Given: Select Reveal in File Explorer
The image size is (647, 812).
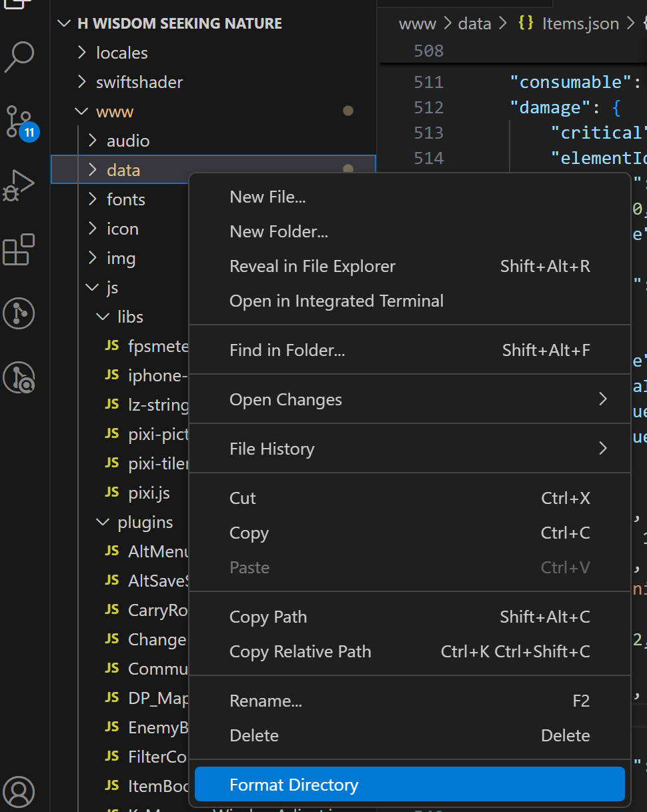Looking at the screenshot, I should point(410,266).
